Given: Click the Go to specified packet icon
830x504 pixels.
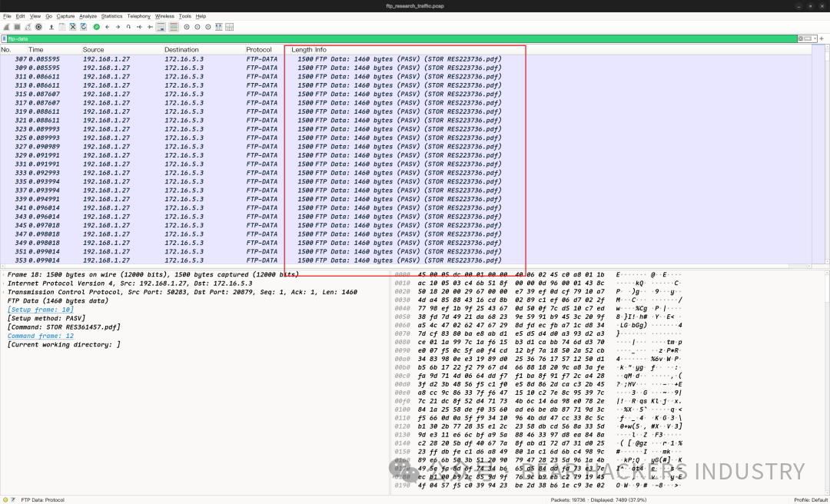Looking at the screenshot, I should tap(128, 27).
